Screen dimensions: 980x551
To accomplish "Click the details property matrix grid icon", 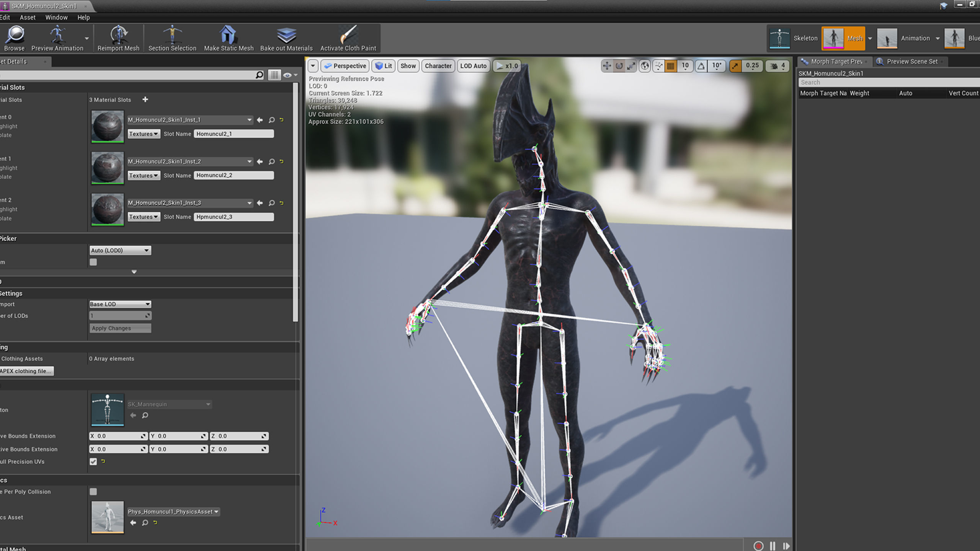I will pos(274,75).
